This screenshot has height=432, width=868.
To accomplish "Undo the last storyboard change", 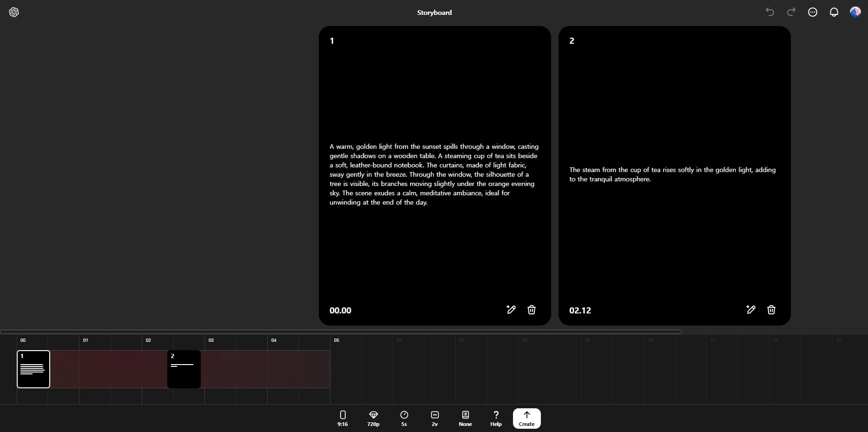I will point(770,12).
